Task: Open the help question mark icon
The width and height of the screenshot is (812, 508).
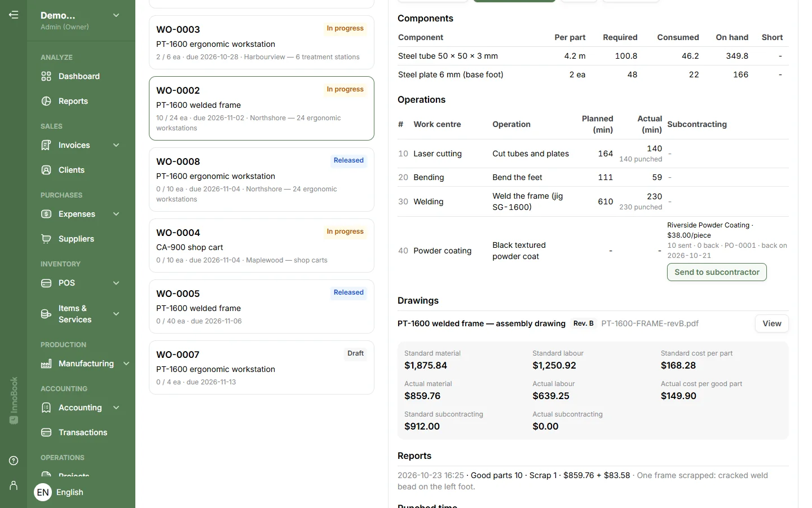Action: (x=14, y=461)
